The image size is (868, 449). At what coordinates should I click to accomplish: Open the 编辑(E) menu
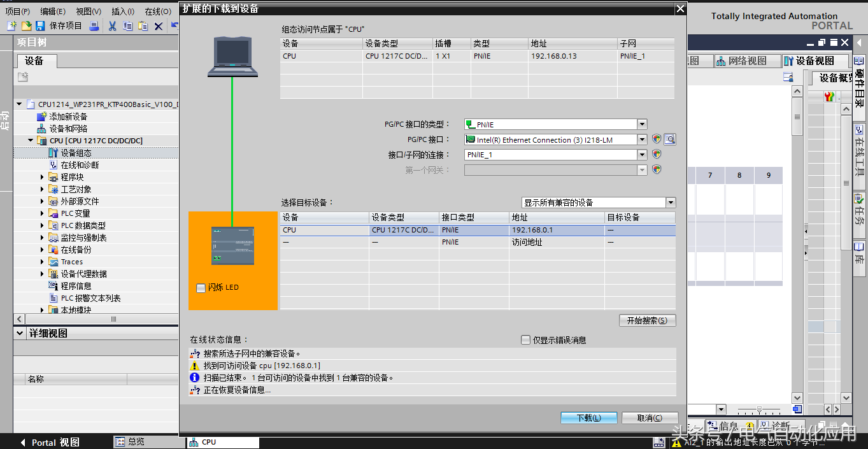coord(53,11)
